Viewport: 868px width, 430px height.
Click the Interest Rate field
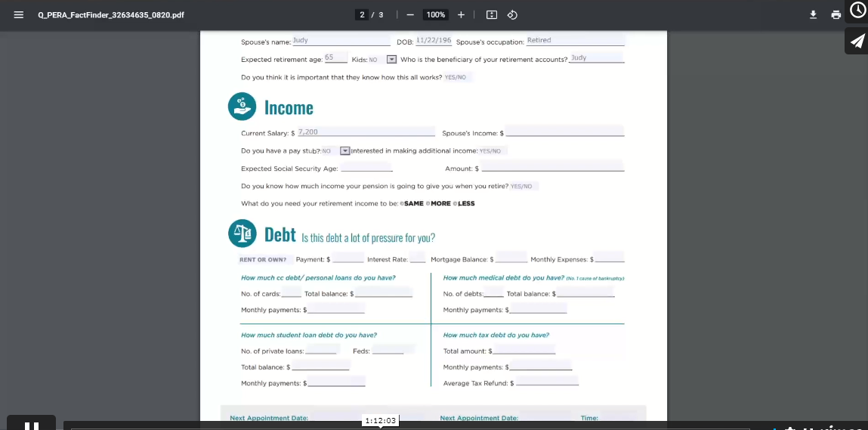tap(418, 258)
